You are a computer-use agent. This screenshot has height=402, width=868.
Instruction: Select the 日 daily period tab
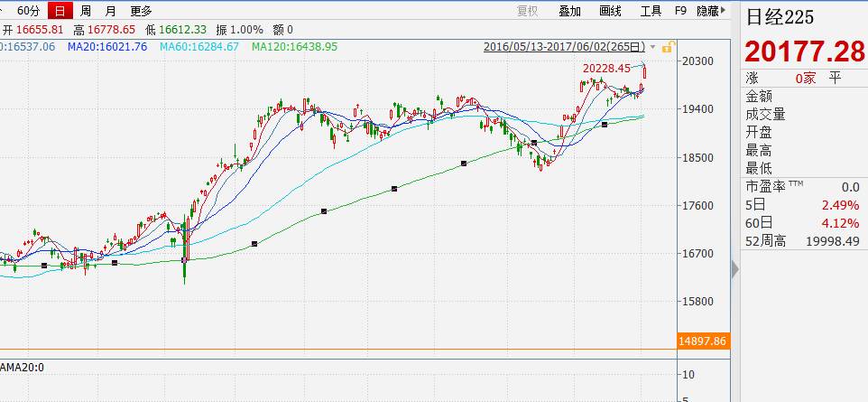click(x=60, y=11)
